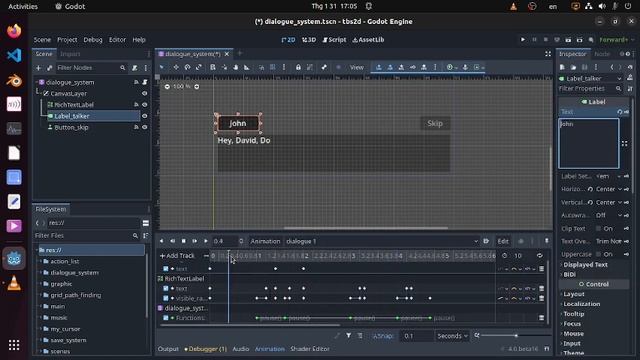This screenshot has width=640, height=360.
Task: Open the Label_talker node selector dropdown
Action: coord(591,78)
